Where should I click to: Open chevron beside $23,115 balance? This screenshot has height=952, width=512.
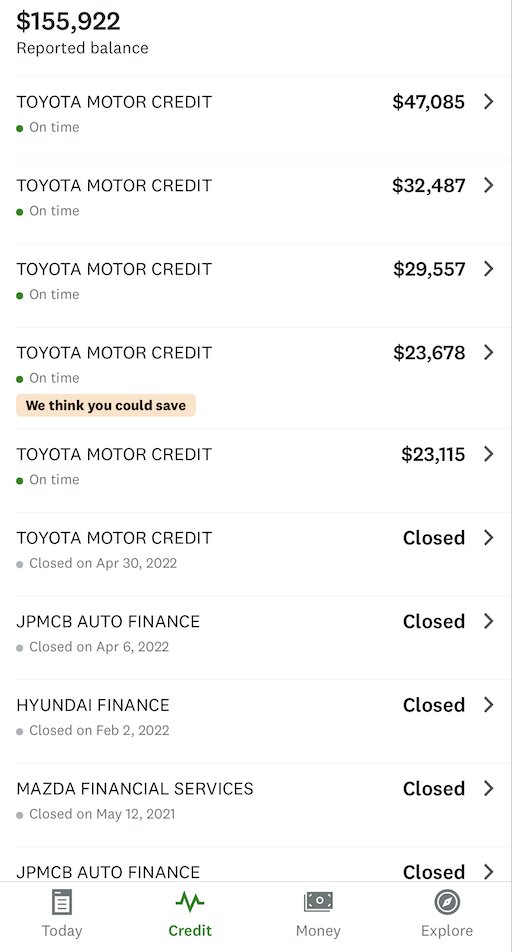pos(488,454)
